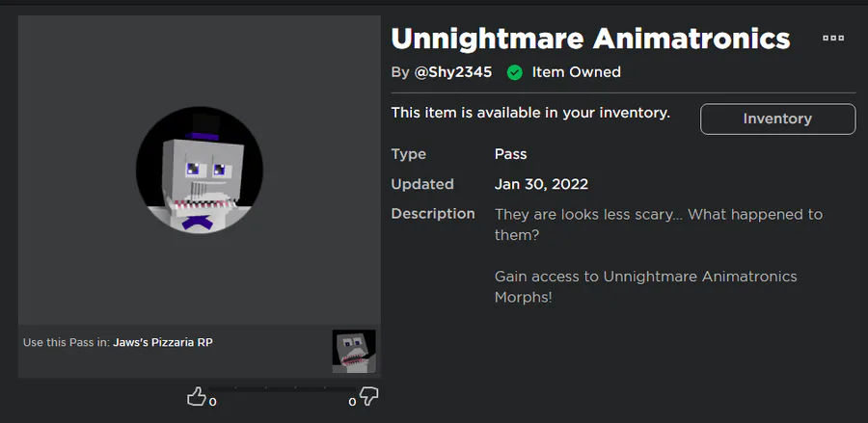Open the Jaws's Pizzaria RP game link
868x423 pixels.
[163, 342]
